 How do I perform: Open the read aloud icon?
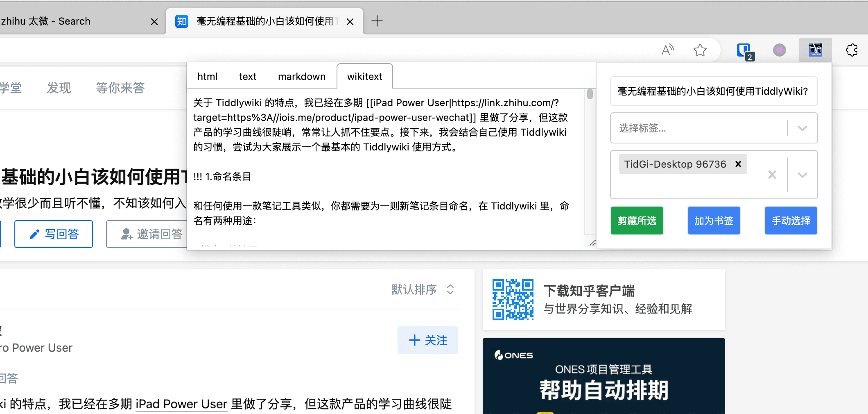(x=667, y=50)
